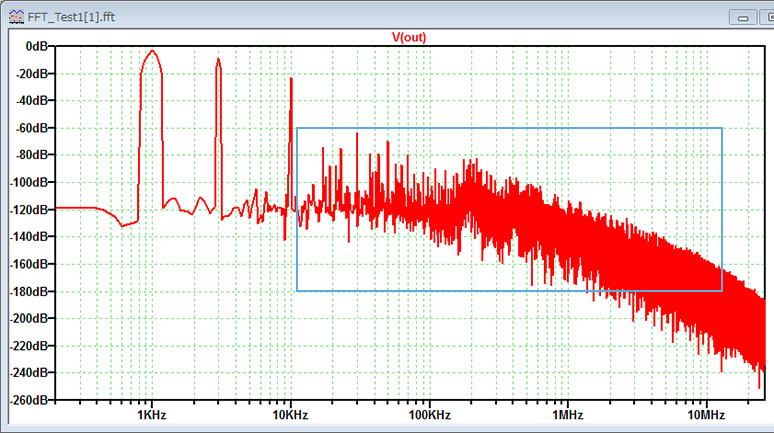Click the tall narrow peak near 3KHz
Screen dimensions: 774x433
tap(218, 59)
